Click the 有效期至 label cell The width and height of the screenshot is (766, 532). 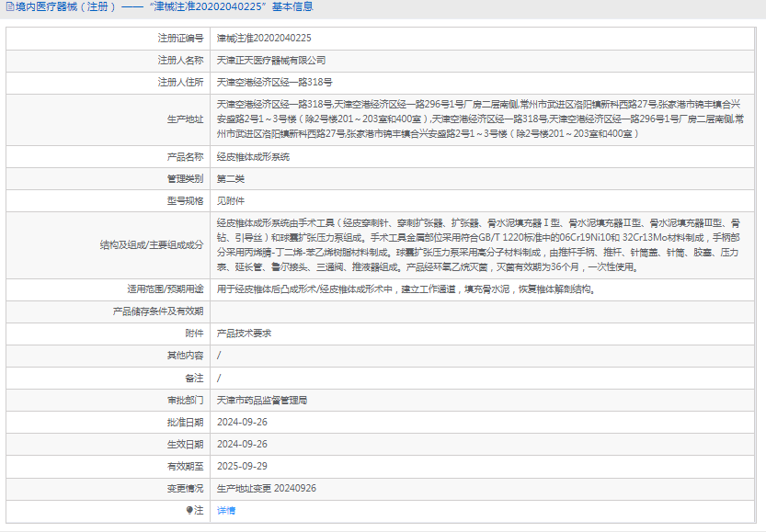109,467
